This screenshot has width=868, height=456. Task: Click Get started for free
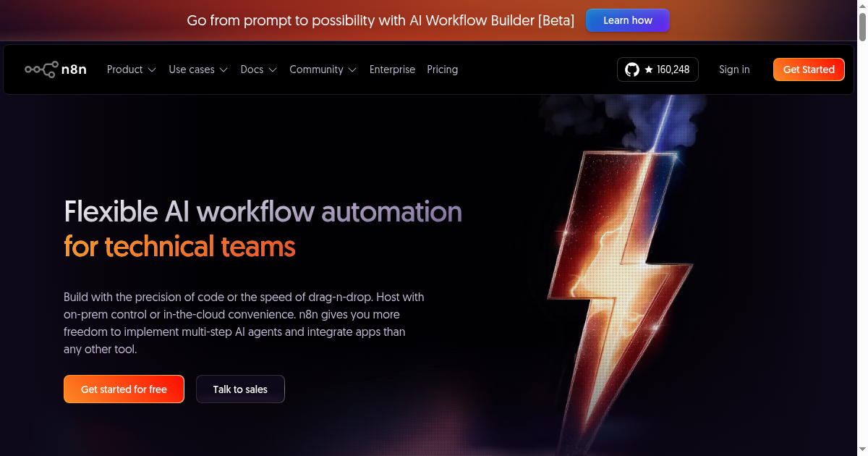124,389
